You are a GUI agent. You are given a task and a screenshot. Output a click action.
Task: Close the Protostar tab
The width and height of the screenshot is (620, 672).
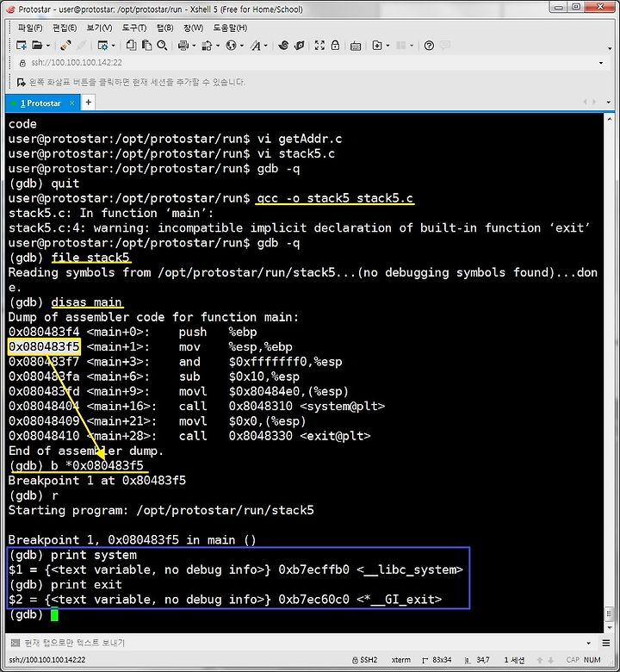click(72, 103)
